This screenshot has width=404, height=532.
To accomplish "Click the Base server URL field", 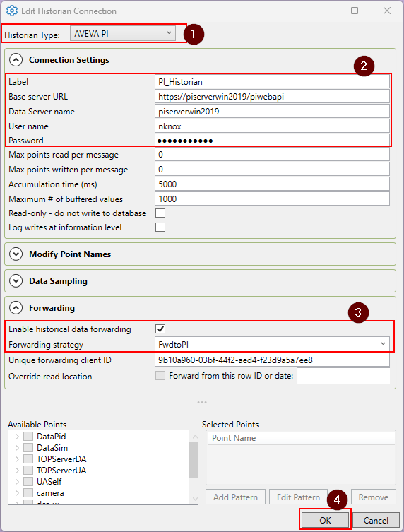I will 272,97.
